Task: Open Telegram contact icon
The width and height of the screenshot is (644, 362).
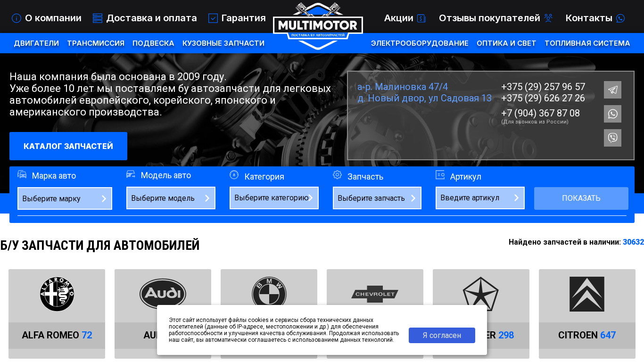Action: tap(612, 90)
